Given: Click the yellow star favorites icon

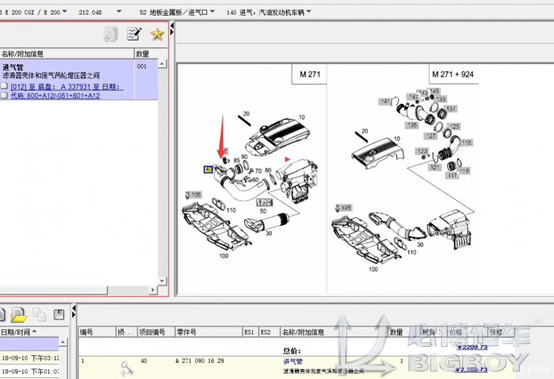Looking at the screenshot, I should pyautogui.click(x=157, y=35).
